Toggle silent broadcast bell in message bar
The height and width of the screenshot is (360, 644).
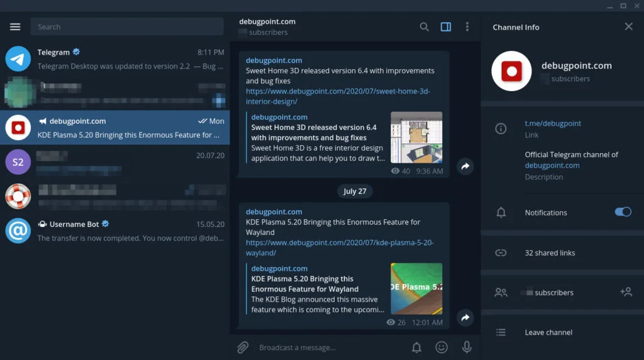pyautogui.click(x=416, y=347)
